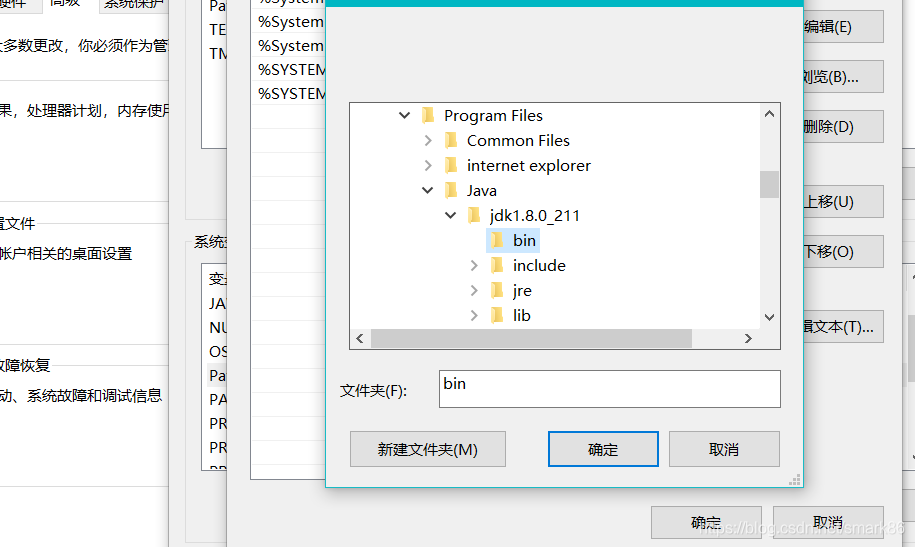The image size is (915, 547).
Task: Choose the jre tree entry
Action: (522, 291)
